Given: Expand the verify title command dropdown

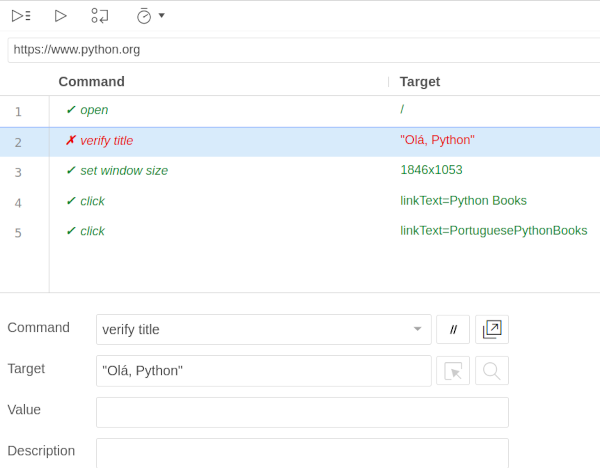Looking at the screenshot, I should click(417, 329).
